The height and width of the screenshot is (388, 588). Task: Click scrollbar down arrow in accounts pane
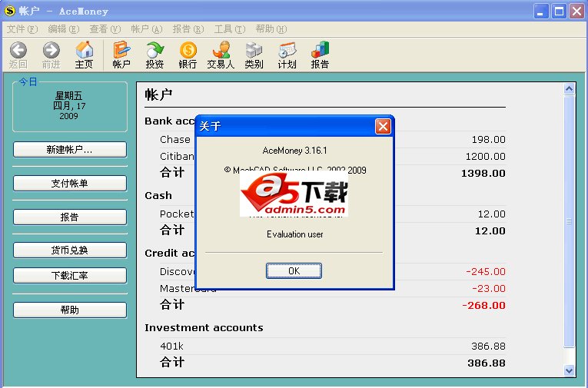569,370
